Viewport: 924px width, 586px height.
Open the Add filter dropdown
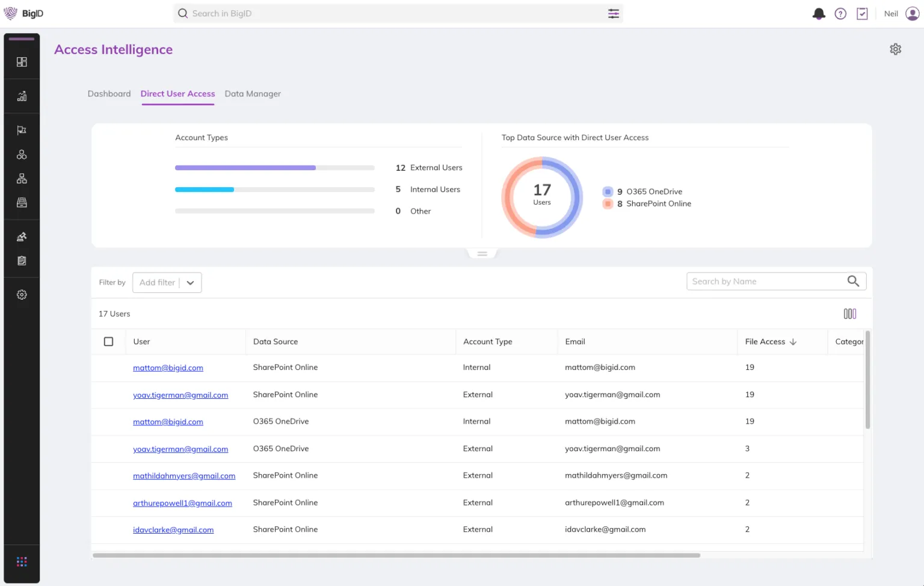click(x=167, y=282)
